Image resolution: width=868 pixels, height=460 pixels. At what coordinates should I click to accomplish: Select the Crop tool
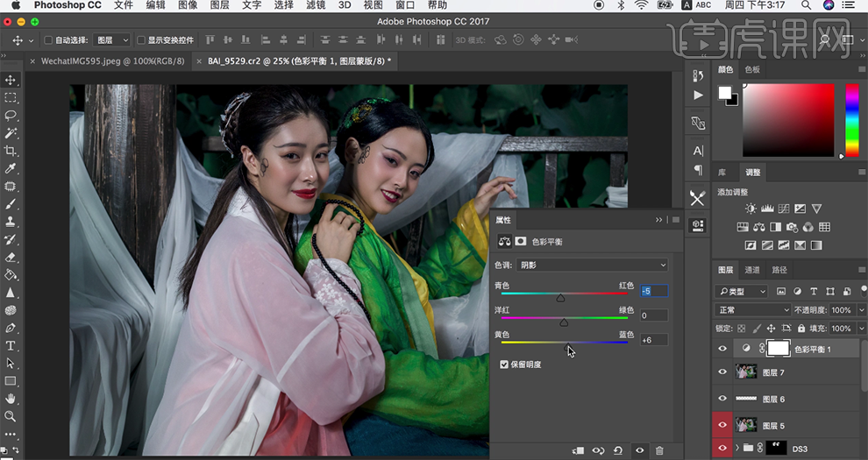pos(11,151)
